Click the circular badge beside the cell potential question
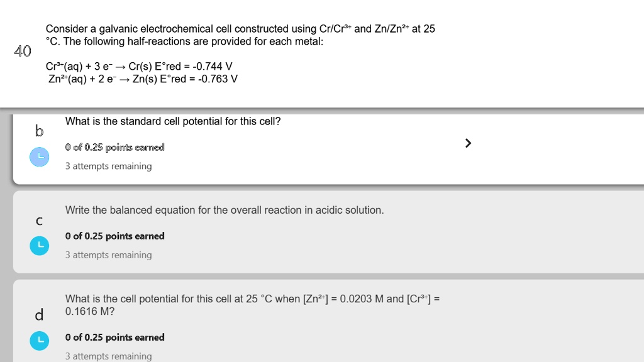 [x=39, y=341]
